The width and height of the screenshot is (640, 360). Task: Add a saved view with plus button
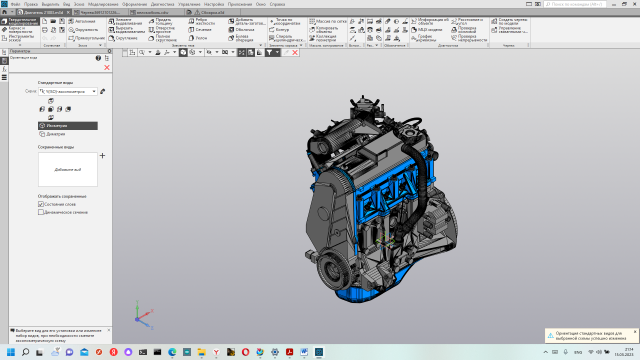click(x=102, y=156)
